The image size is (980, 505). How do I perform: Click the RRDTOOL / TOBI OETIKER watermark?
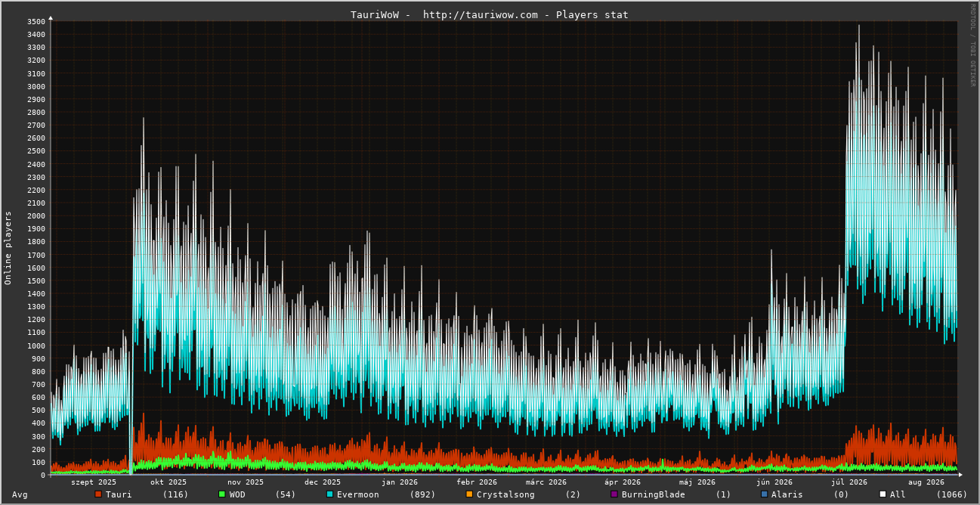[x=972, y=45]
